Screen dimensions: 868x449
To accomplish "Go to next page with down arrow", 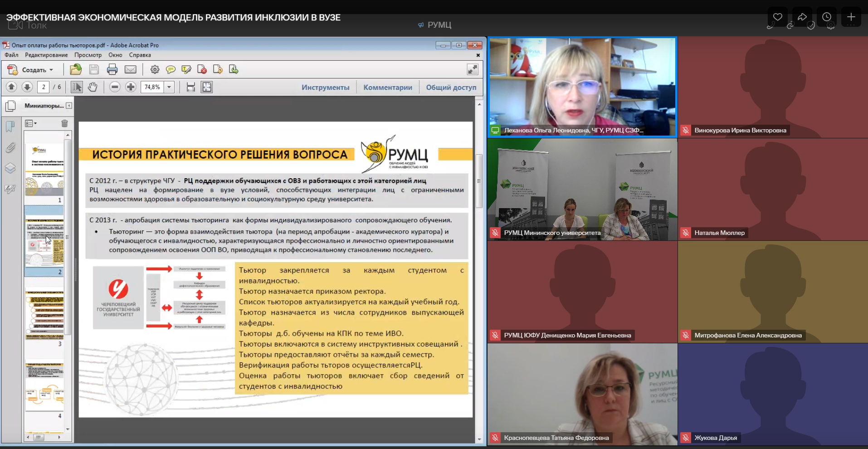I will (27, 87).
